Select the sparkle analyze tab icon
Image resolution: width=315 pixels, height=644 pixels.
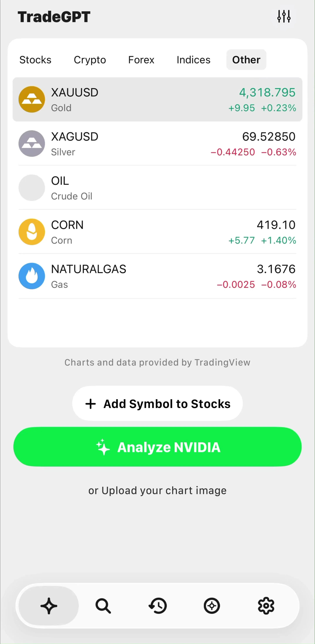click(49, 606)
